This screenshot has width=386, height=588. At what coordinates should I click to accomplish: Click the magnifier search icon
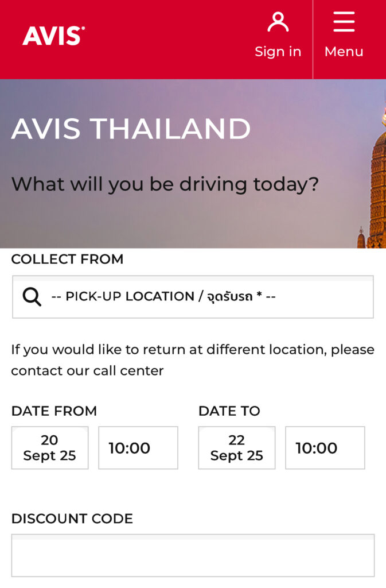tap(32, 297)
